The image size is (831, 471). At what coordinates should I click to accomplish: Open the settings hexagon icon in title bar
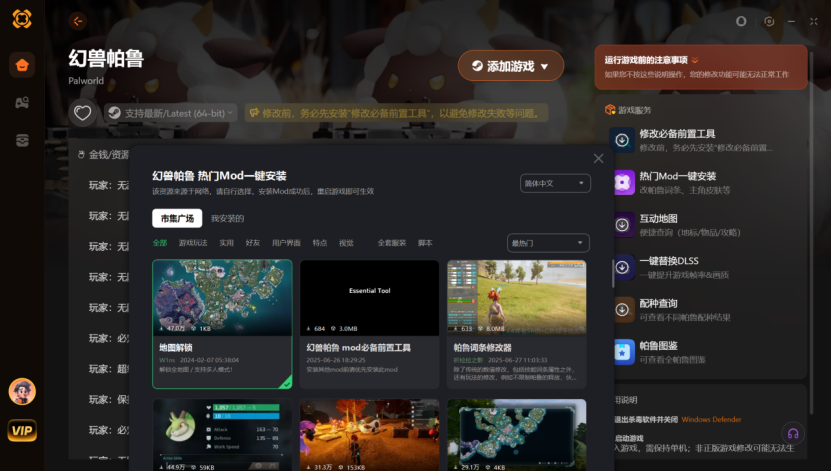(x=769, y=21)
